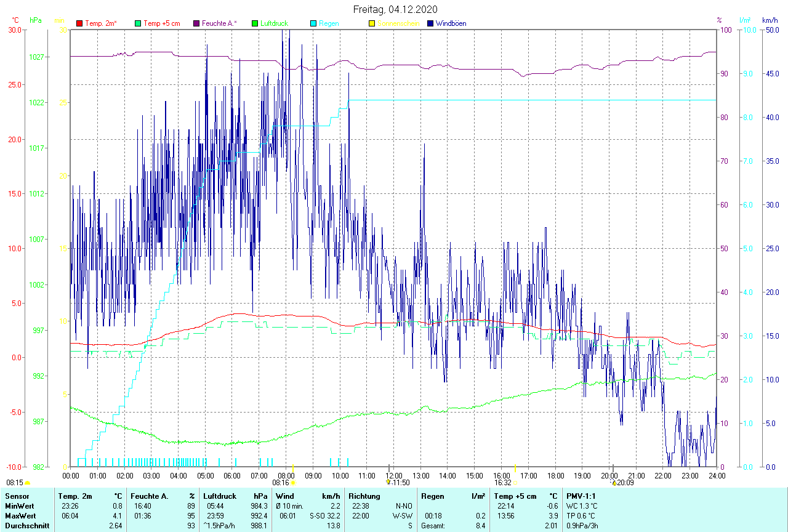The width and height of the screenshot is (788, 532).
Task: Click the Feuchte A. column header
Action: click(x=150, y=496)
